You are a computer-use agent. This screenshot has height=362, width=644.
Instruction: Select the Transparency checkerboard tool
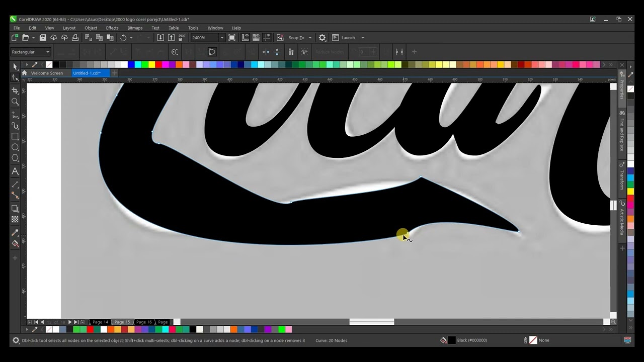coord(15,219)
